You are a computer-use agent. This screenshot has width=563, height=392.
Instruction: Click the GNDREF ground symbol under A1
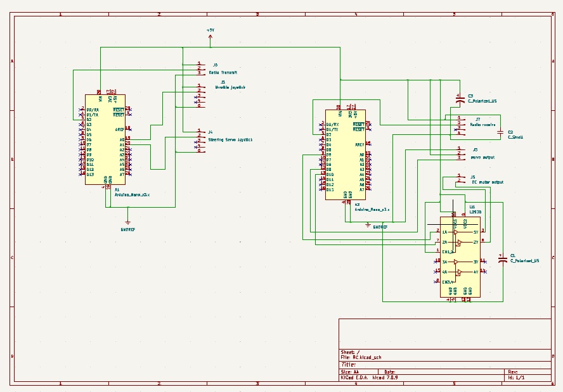tap(129, 224)
